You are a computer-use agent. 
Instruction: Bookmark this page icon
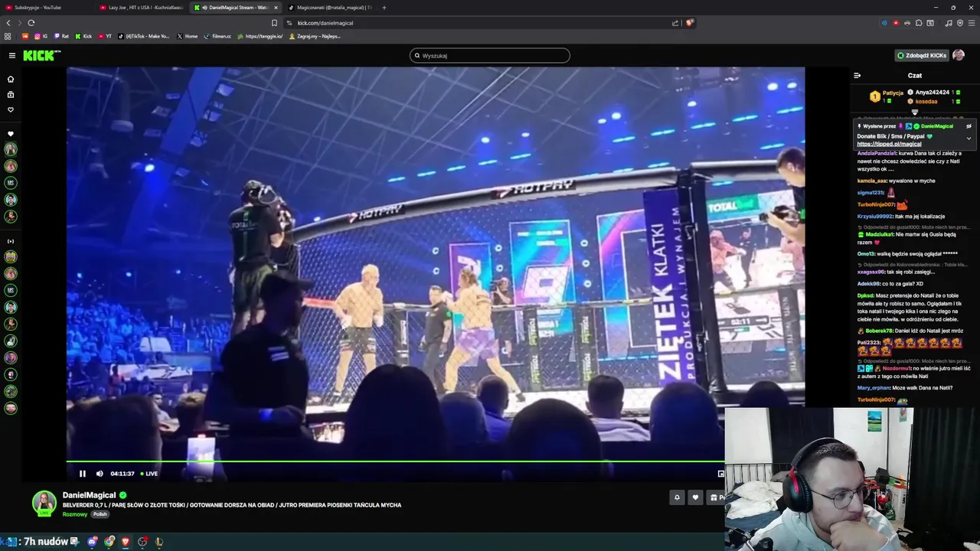click(274, 23)
